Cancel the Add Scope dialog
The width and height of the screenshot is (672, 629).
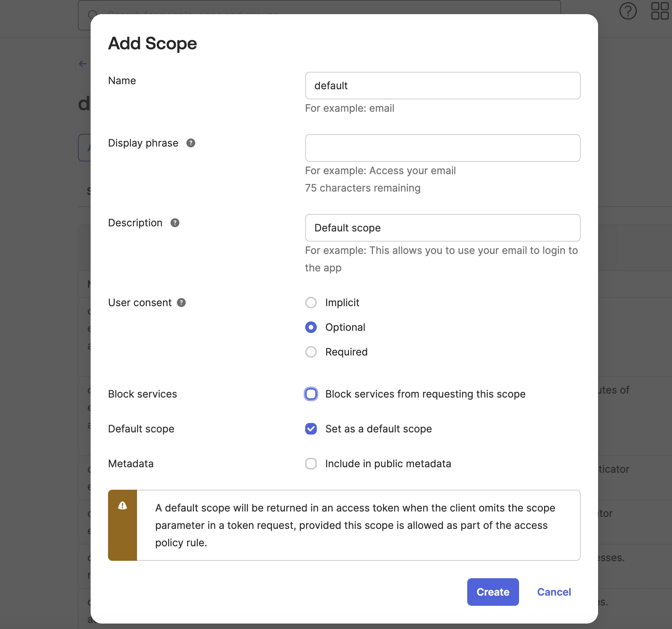pyautogui.click(x=554, y=592)
